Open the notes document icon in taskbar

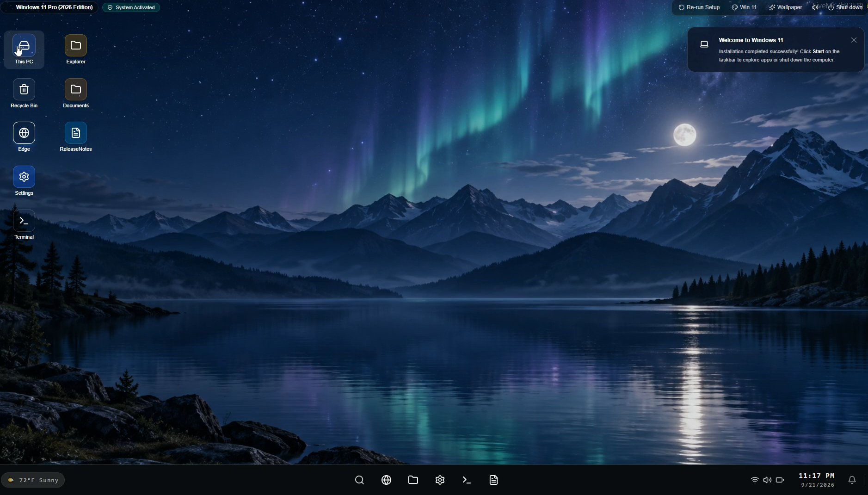pyautogui.click(x=494, y=480)
